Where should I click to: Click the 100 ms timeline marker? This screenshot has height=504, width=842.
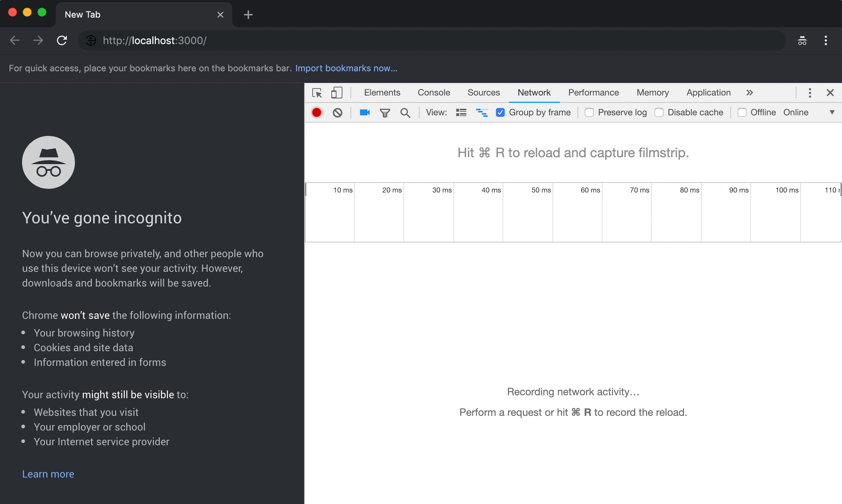coord(787,190)
